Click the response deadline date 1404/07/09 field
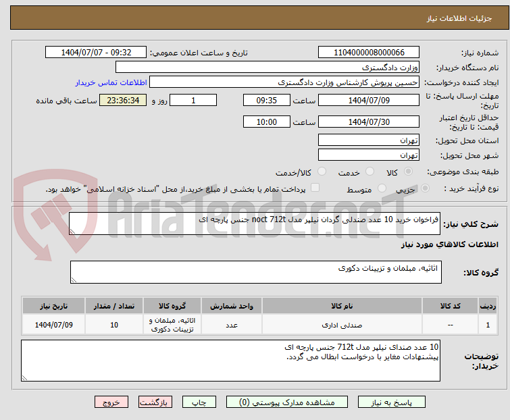Viewport: 510px width, 420px height. click(x=369, y=100)
